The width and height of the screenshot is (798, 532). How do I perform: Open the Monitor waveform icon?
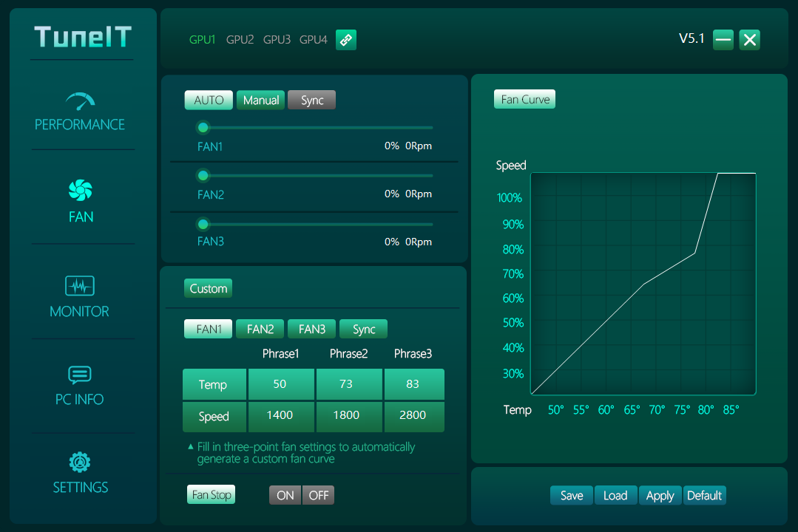(x=80, y=285)
